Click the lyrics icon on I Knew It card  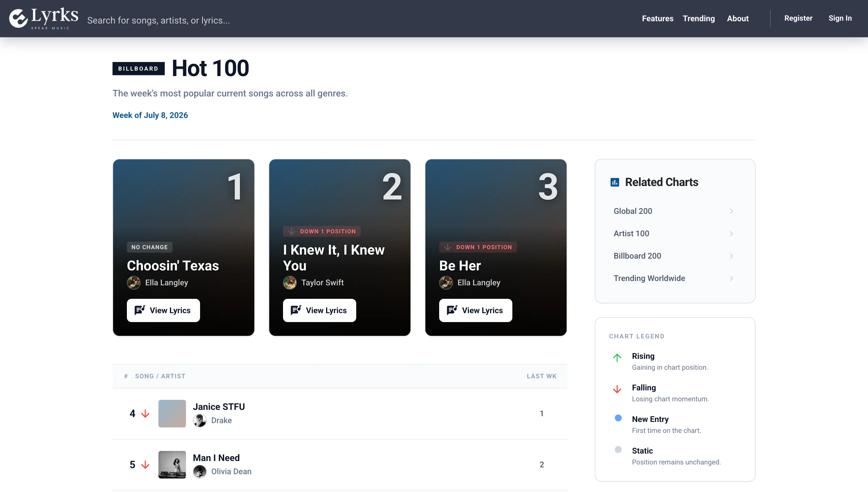[x=296, y=310]
